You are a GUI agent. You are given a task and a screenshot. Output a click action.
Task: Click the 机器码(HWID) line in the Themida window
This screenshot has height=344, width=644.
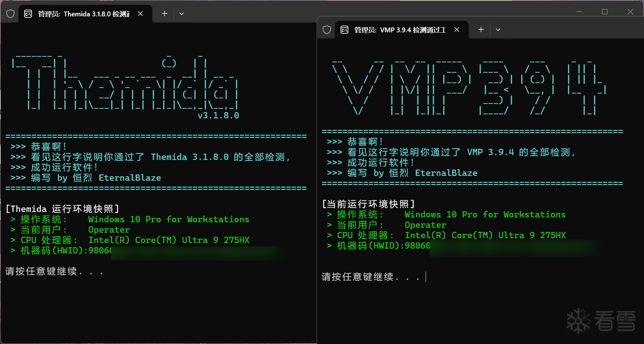61,250
